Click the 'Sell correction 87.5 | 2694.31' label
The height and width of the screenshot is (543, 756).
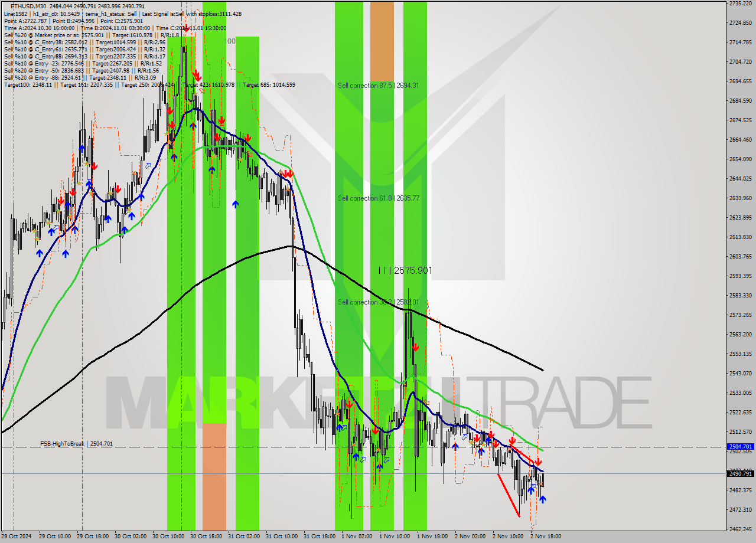tap(379, 86)
